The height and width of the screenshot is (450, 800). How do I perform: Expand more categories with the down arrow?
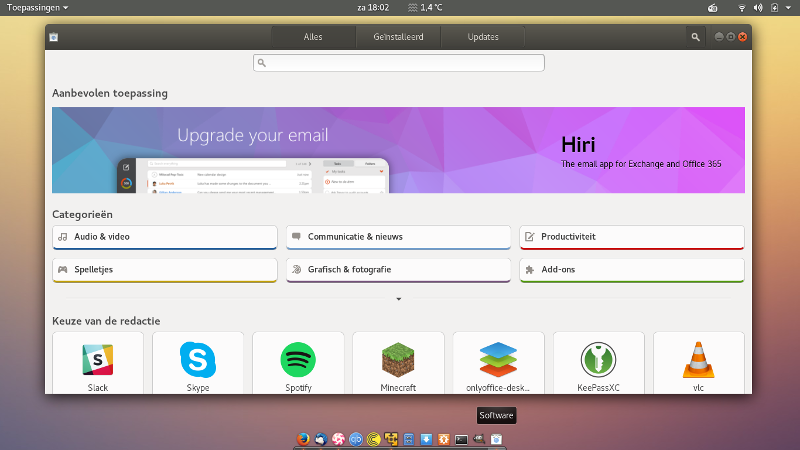(x=399, y=299)
